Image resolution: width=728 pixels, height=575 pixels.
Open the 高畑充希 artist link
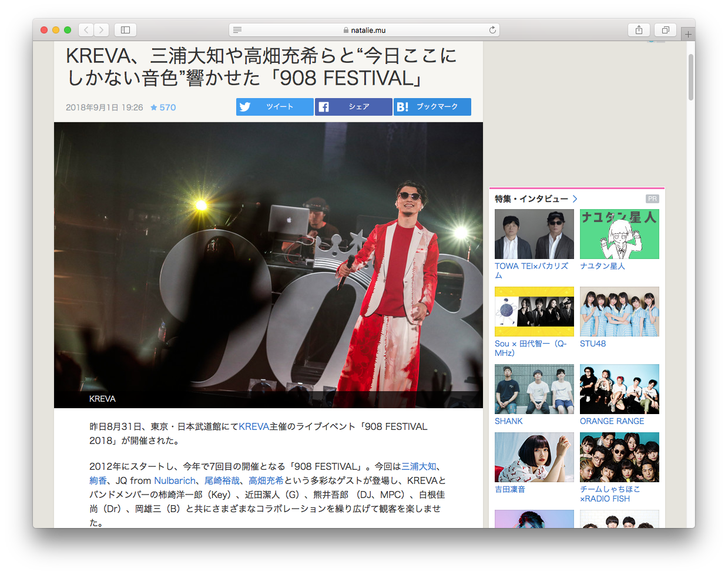coord(266,480)
